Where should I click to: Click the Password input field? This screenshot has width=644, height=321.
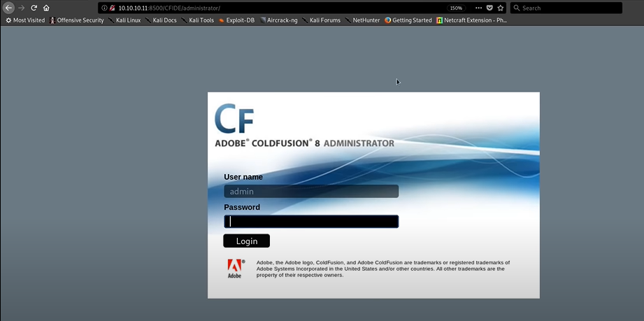coord(311,222)
